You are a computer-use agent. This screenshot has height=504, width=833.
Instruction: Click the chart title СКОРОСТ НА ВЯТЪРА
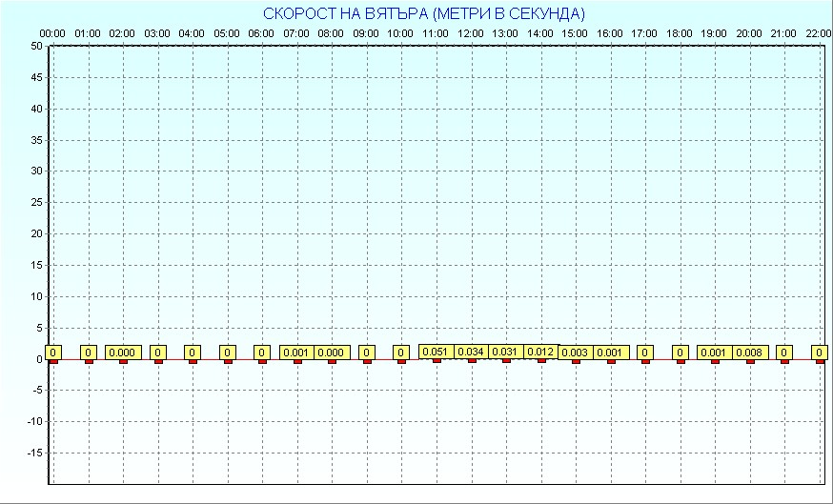(x=424, y=13)
